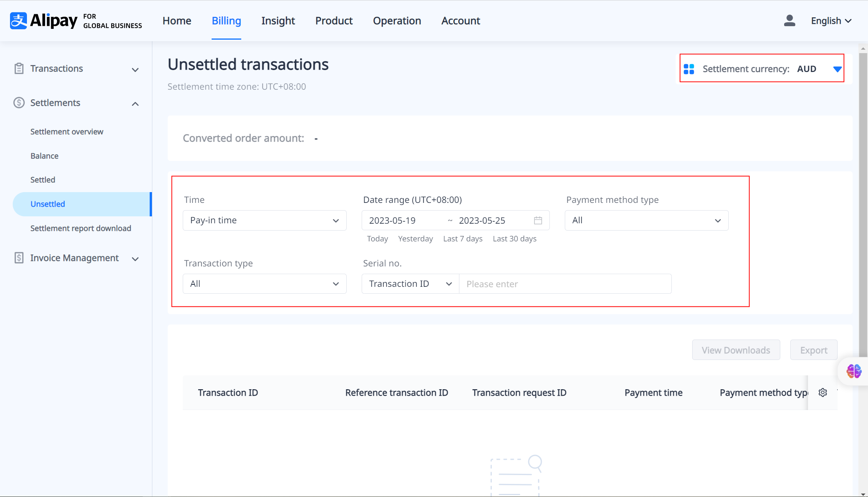Collapse the Settlements sidebar section
The image size is (868, 497).
[x=135, y=104]
